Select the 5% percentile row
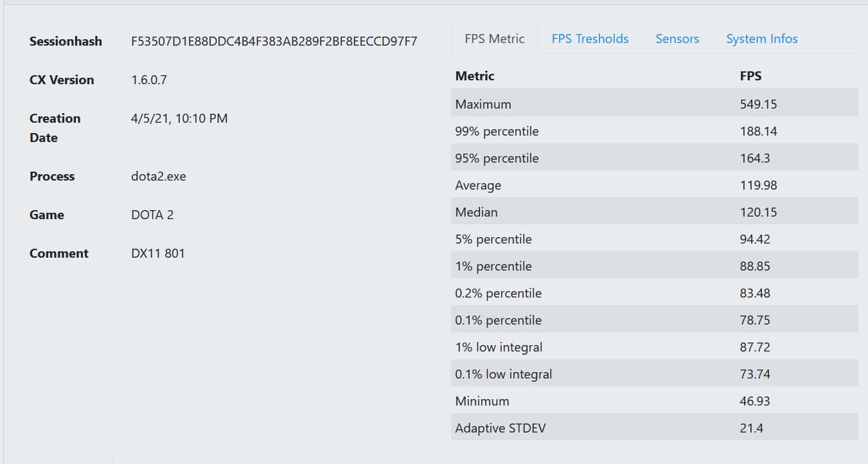 655,239
